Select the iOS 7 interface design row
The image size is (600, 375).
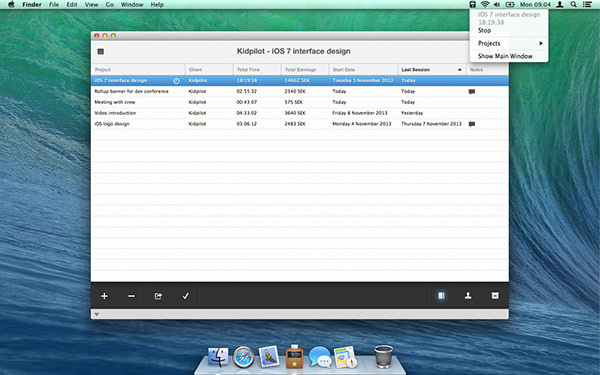pyautogui.click(x=300, y=80)
